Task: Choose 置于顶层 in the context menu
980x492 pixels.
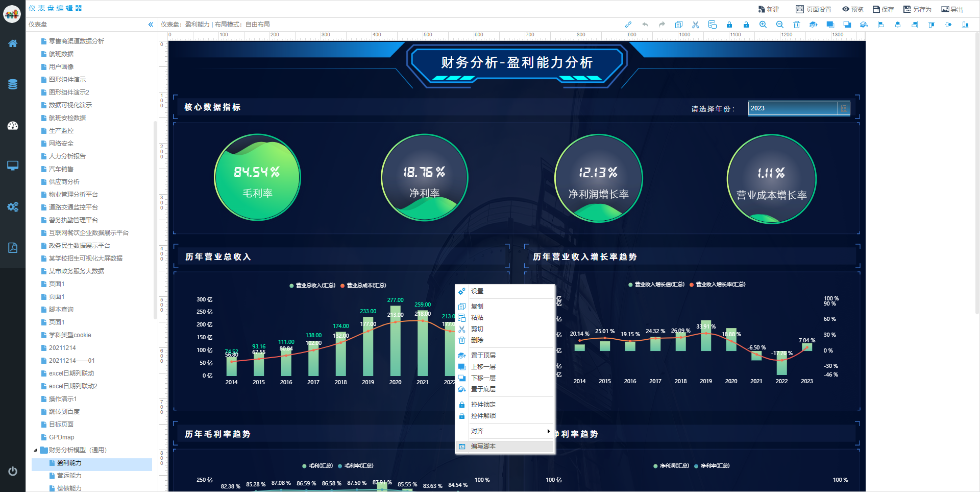Action: click(x=504, y=356)
